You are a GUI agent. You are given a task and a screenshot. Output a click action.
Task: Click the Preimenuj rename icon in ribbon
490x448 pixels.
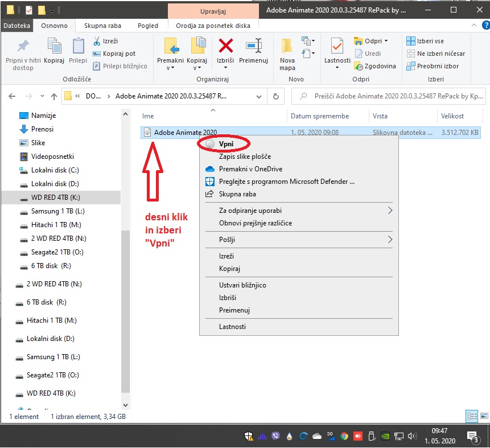click(253, 46)
